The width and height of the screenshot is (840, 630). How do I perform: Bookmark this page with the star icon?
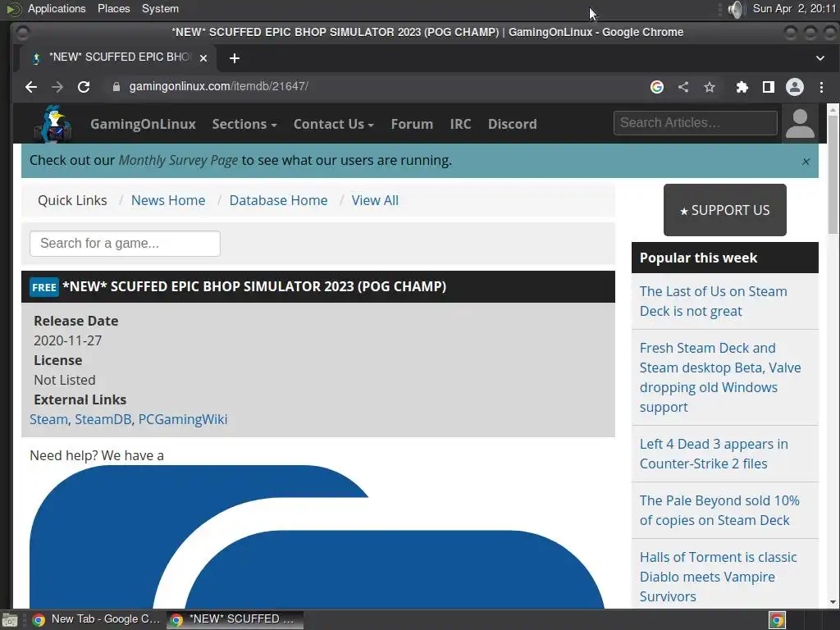(x=710, y=87)
